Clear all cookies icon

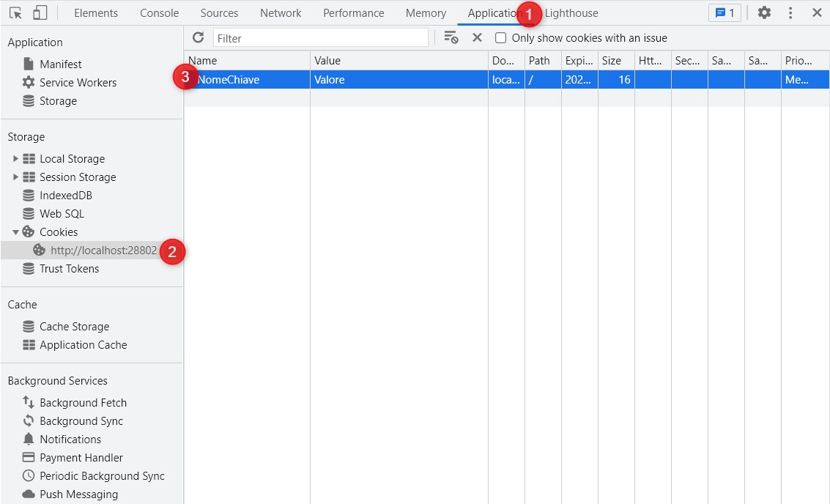click(451, 37)
